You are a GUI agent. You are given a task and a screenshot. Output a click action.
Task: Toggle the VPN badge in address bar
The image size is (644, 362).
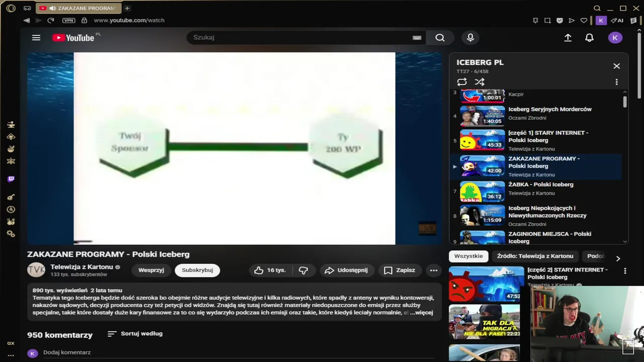[68, 20]
